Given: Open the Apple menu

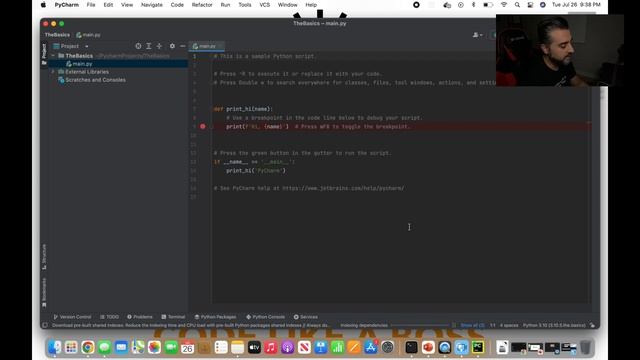Looking at the screenshot, I should coord(43,5).
